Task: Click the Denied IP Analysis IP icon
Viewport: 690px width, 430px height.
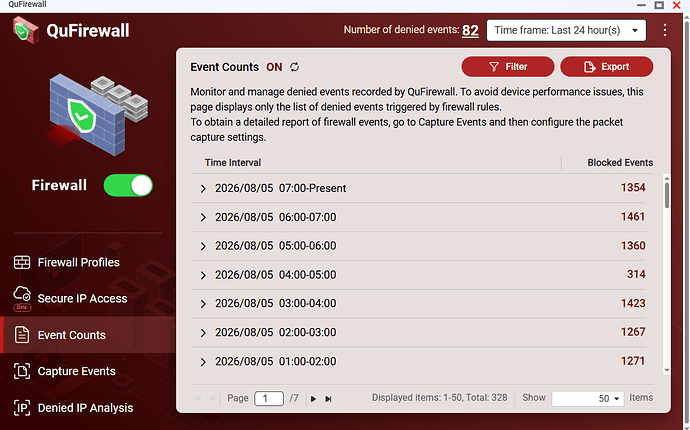Action: (22, 408)
